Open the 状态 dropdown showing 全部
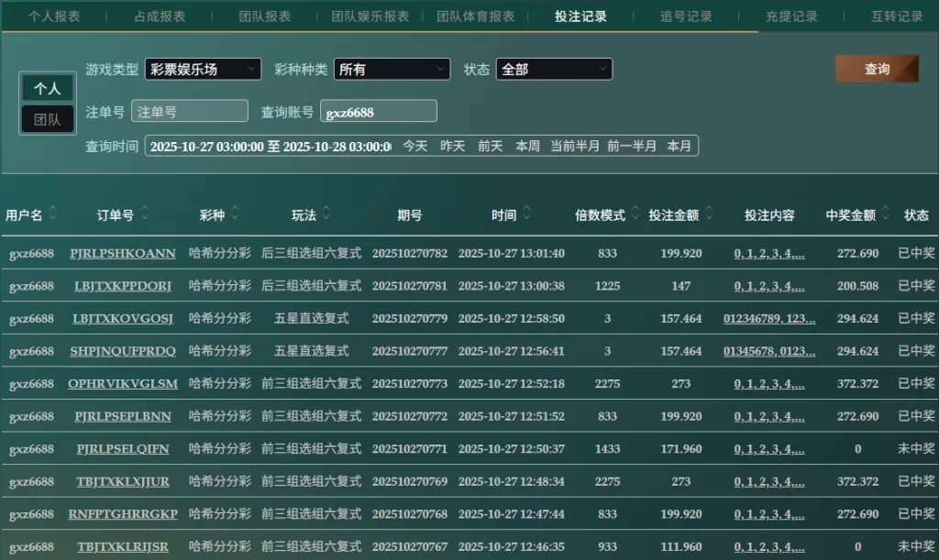 click(554, 69)
